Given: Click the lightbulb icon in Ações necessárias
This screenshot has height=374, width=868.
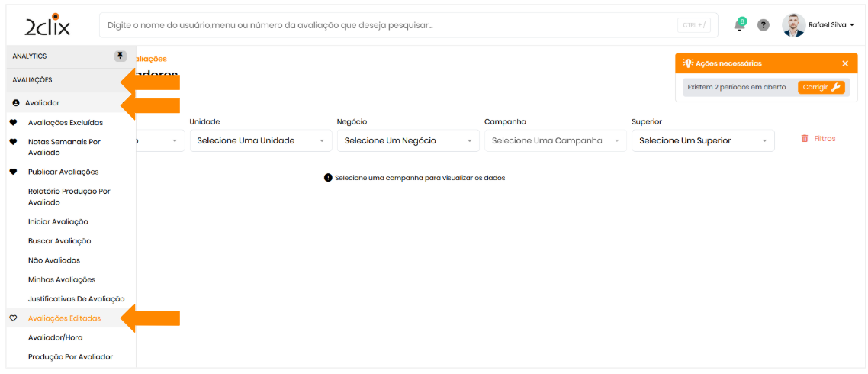Looking at the screenshot, I should pyautogui.click(x=688, y=63).
